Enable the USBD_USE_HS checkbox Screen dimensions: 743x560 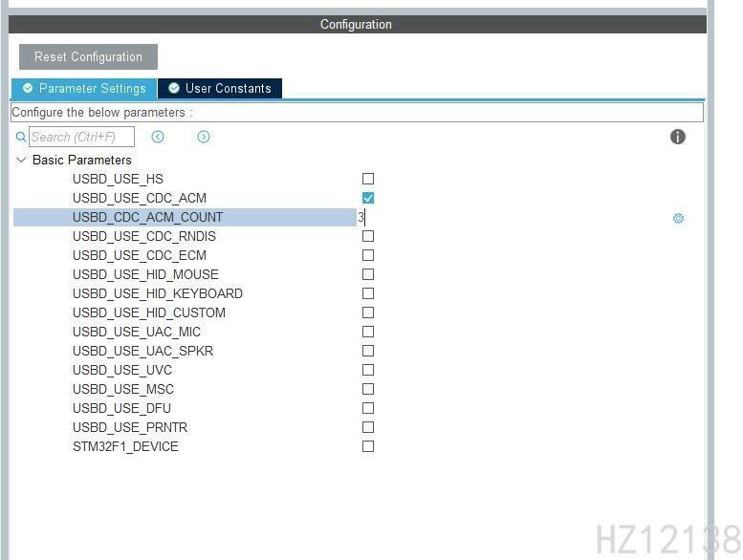[x=368, y=179]
